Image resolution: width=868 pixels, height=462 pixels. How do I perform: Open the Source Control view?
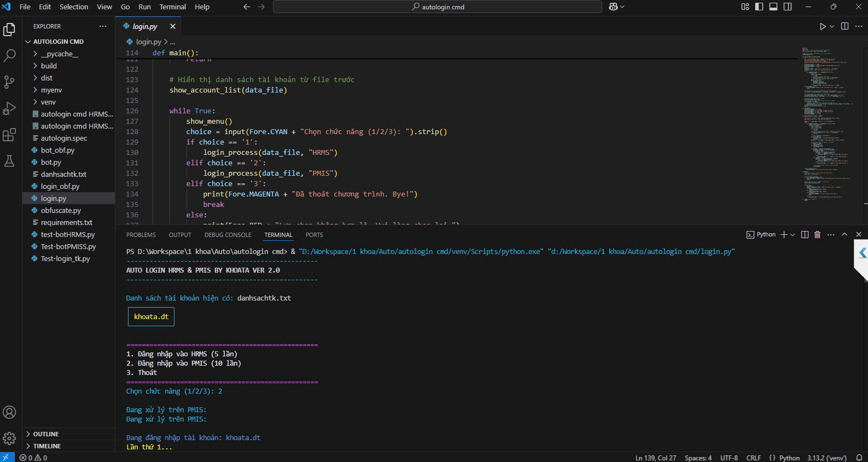[9, 82]
